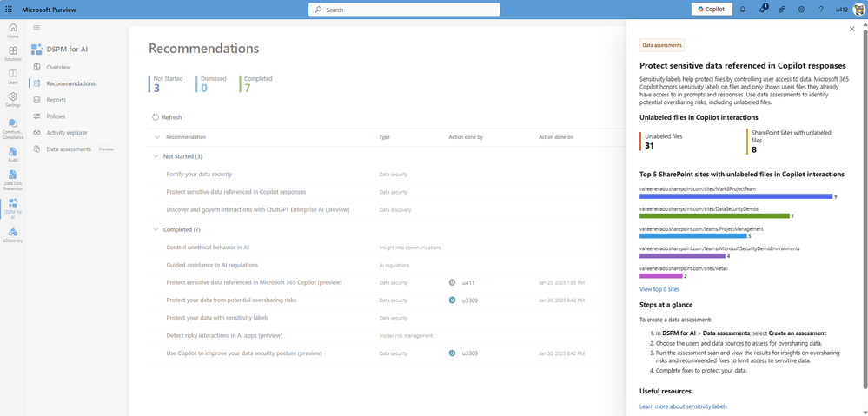Open the app launcher waffle icon

coord(9,10)
